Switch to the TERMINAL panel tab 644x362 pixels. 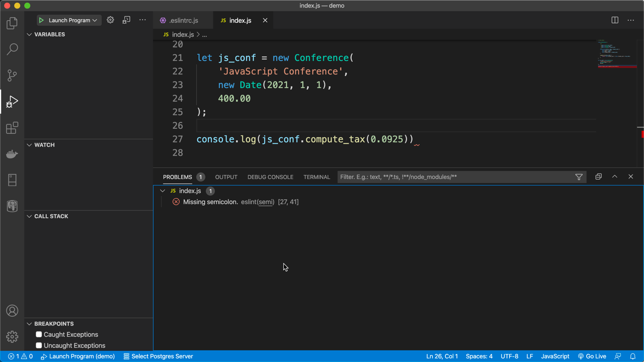coord(316,177)
